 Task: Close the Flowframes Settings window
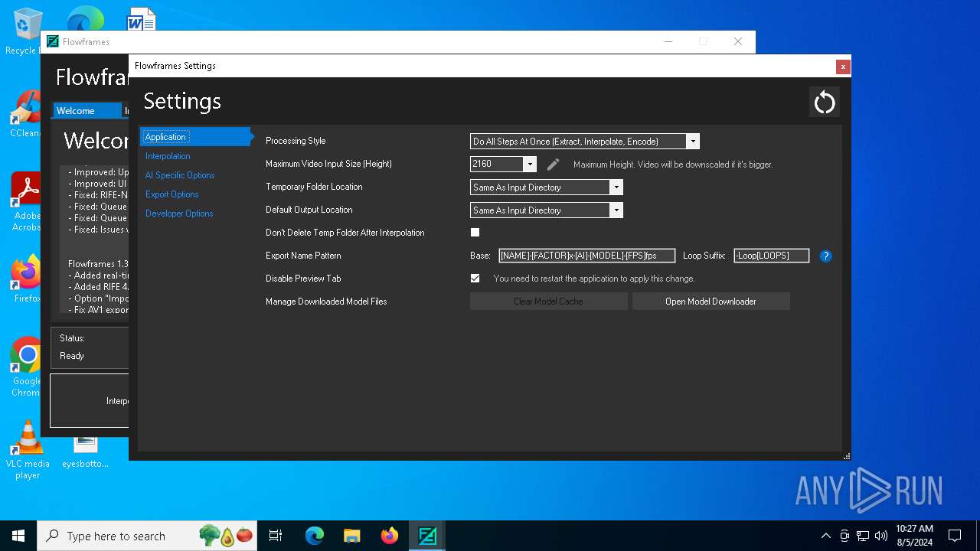(843, 67)
